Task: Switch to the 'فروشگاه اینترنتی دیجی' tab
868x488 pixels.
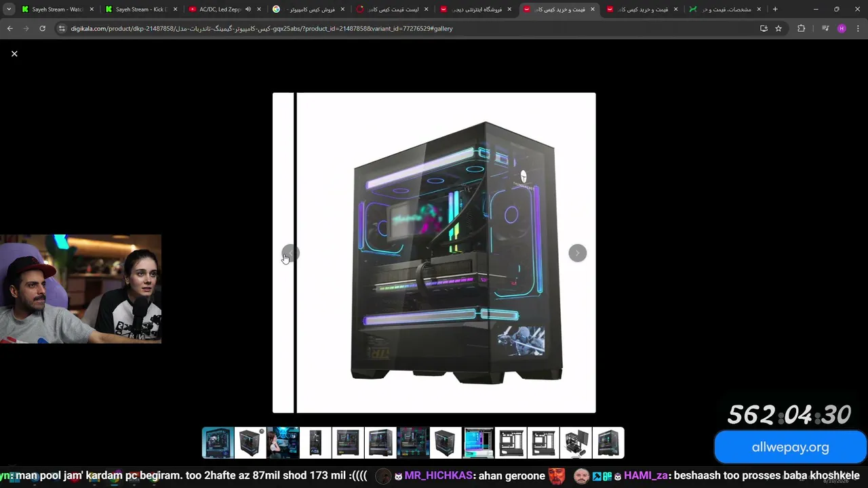Action: click(x=475, y=9)
